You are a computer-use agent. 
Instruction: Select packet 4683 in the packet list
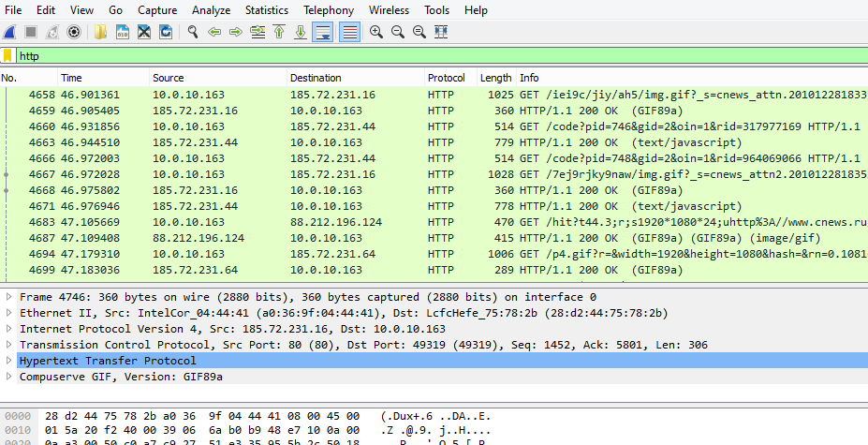pos(281,222)
